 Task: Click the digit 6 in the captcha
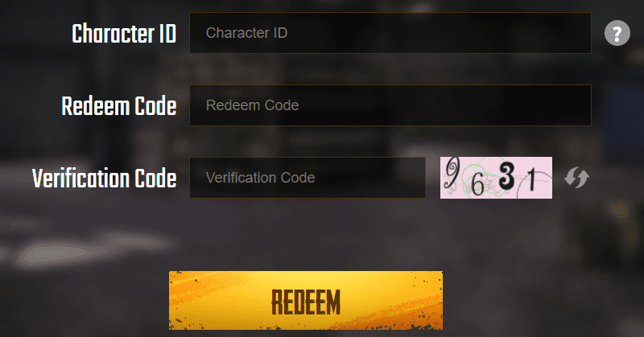click(477, 184)
